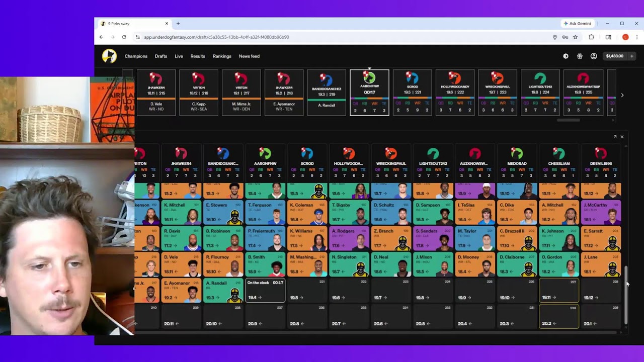This screenshot has height=362, width=644.
Task: Click LIGHTSOUT242 team avatar in board header
Action: [433, 153]
